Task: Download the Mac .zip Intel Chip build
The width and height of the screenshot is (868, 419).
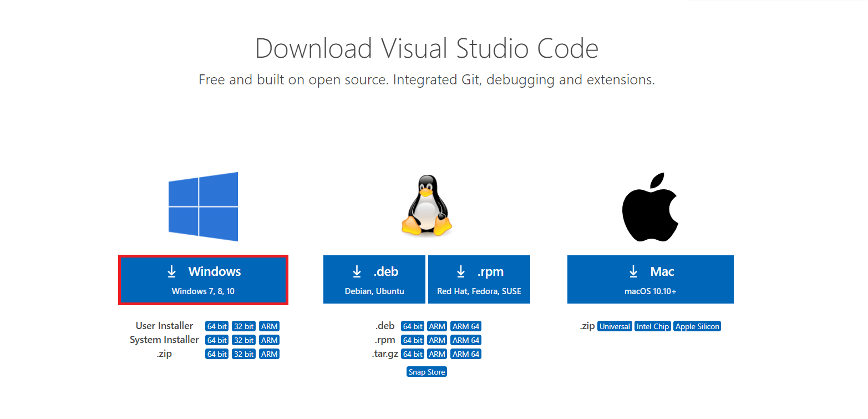Action: click(x=653, y=326)
